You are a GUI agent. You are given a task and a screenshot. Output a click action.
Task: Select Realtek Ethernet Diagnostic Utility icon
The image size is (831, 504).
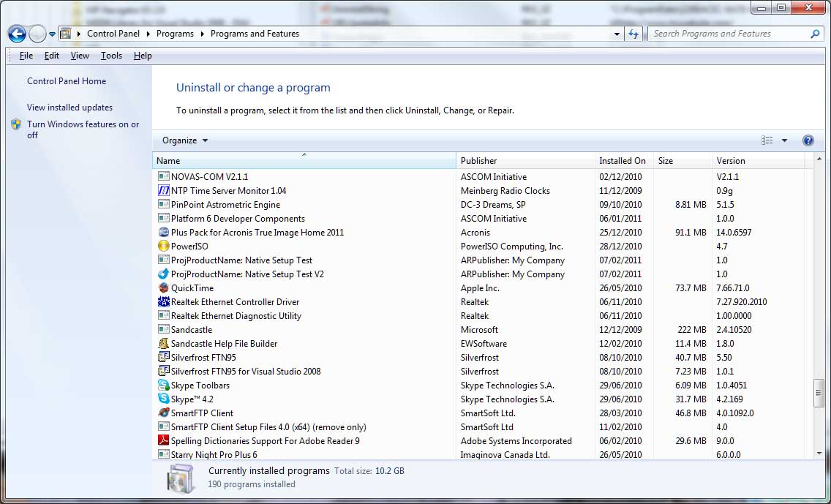tap(164, 316)
